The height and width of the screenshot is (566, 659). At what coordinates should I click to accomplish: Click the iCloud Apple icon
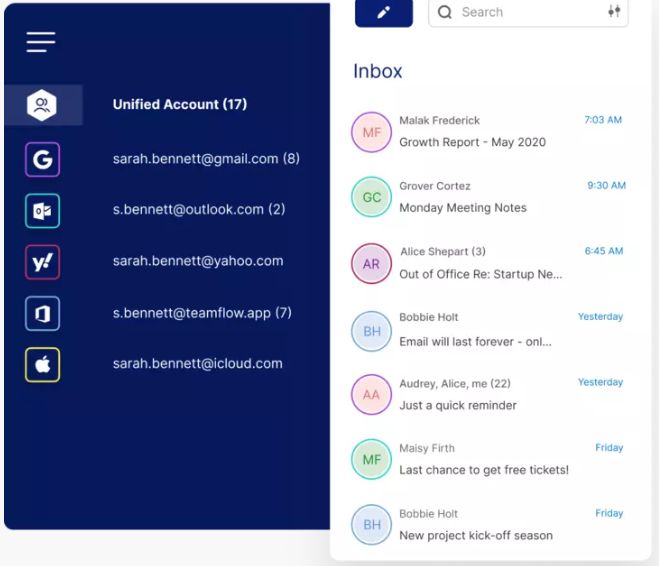pyautogui.click(x=42, y=365)
